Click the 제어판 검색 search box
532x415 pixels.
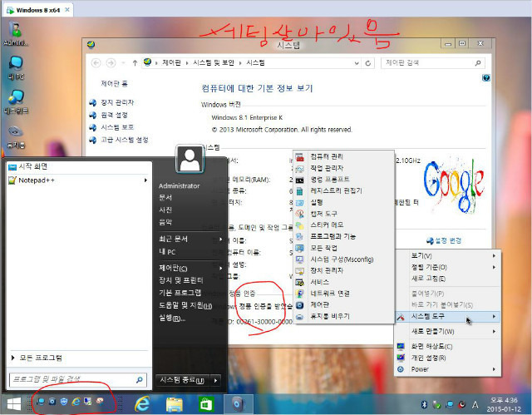click(433, 62)
